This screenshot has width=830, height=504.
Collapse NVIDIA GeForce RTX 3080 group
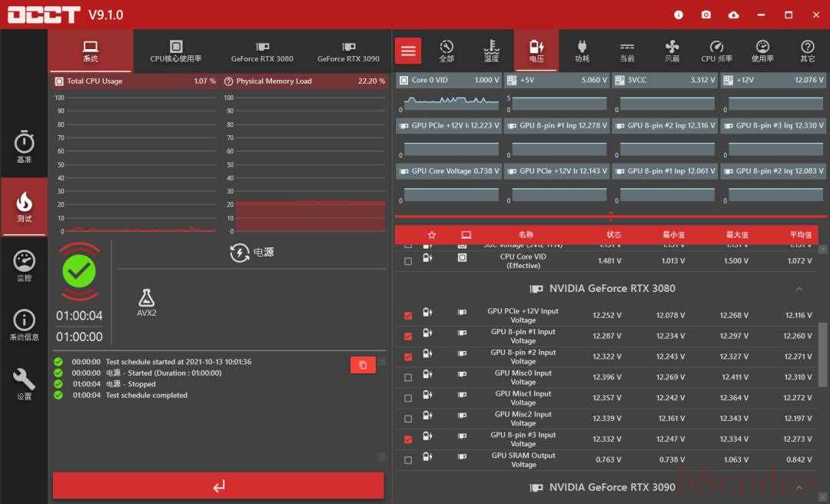(x=798, y=289)
